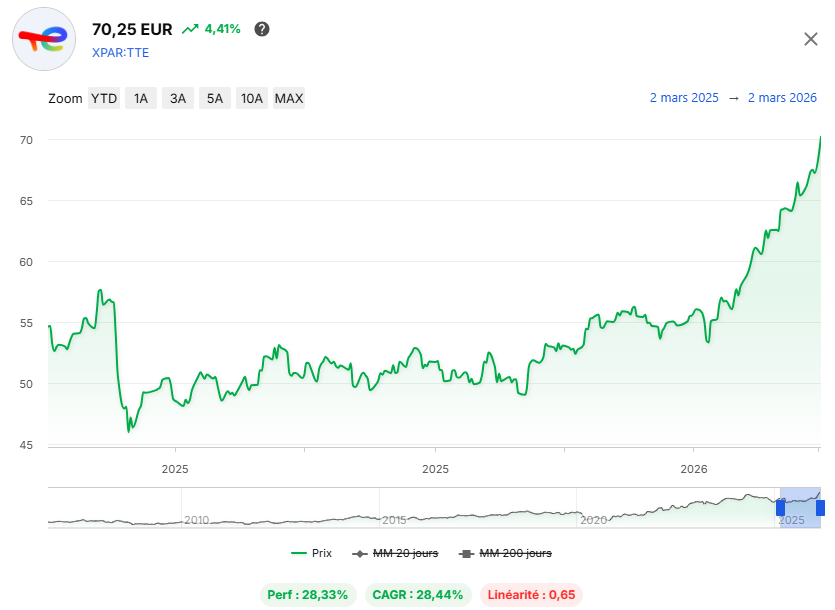835x610 pixels.
Task: Select the 5A zoom range
Action: point(215,99)
